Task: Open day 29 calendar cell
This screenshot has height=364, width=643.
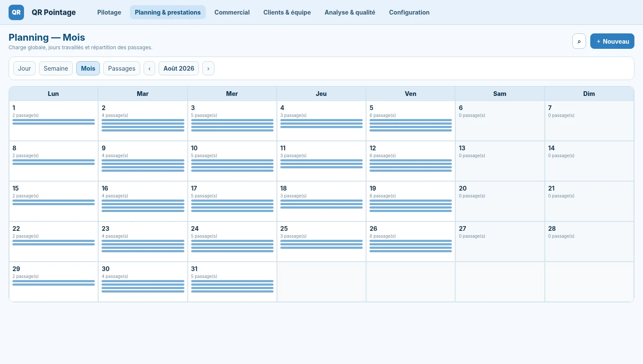Action: (x=54, y=282)
